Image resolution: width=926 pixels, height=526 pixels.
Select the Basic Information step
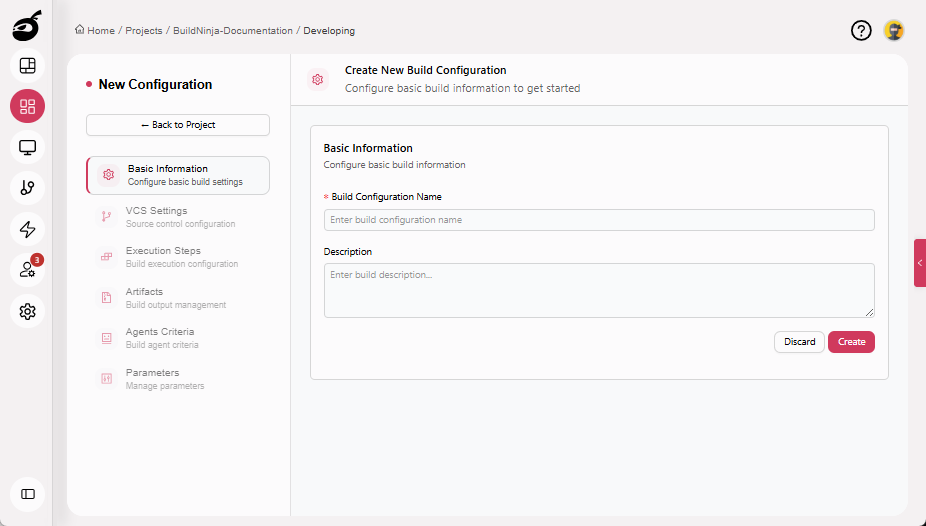[x=178, y=175]
